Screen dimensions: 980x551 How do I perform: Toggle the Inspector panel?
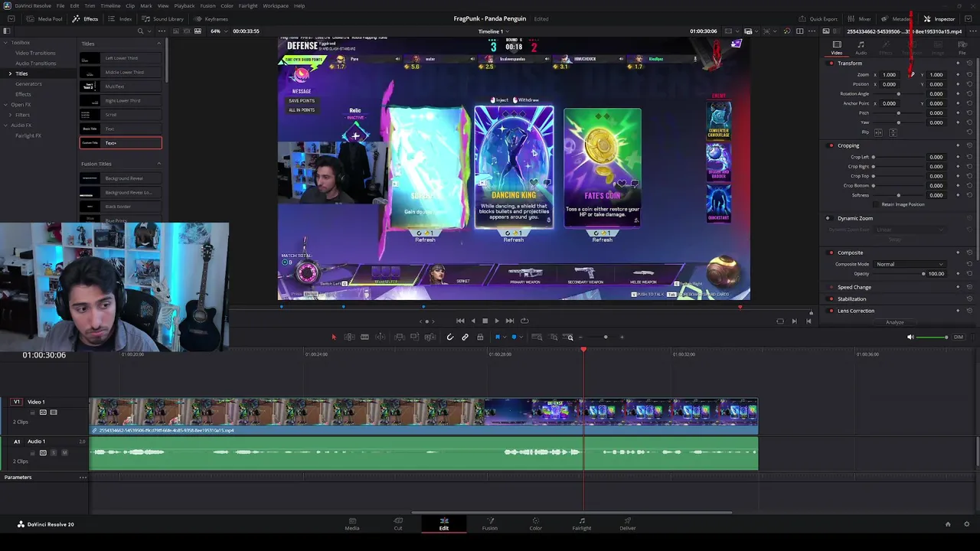[x=939, y=19]
